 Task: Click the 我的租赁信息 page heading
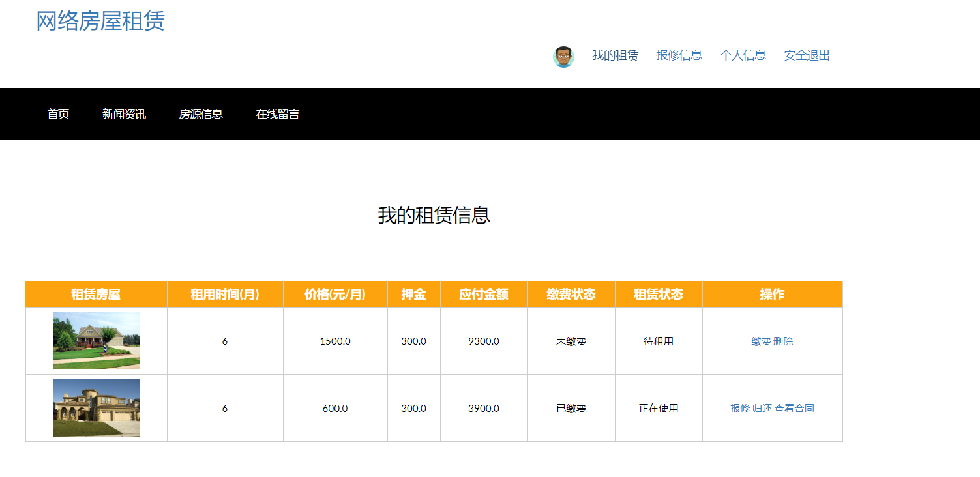(x=434, y=215)
